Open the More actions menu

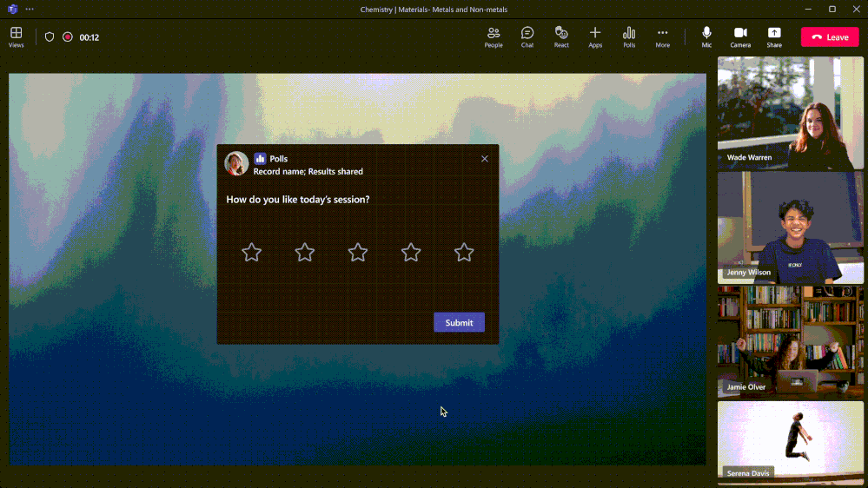click(x=663, y=37)
